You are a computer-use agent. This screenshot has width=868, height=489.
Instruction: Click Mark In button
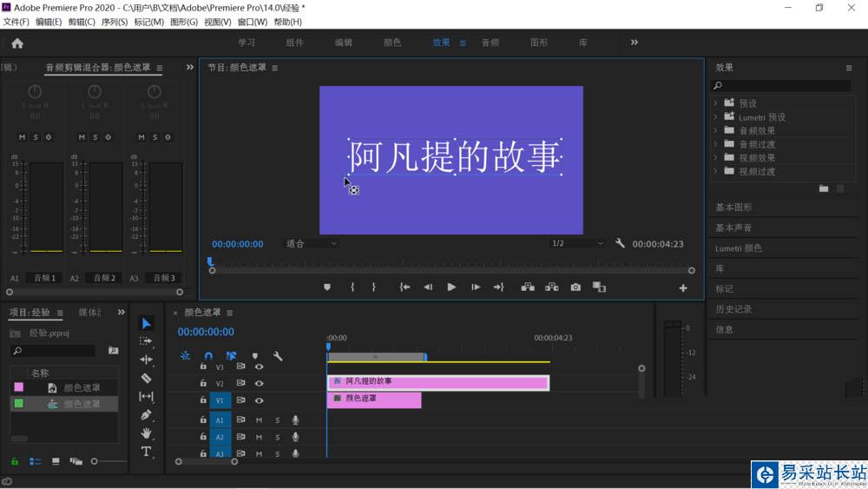tap(352, 287)
